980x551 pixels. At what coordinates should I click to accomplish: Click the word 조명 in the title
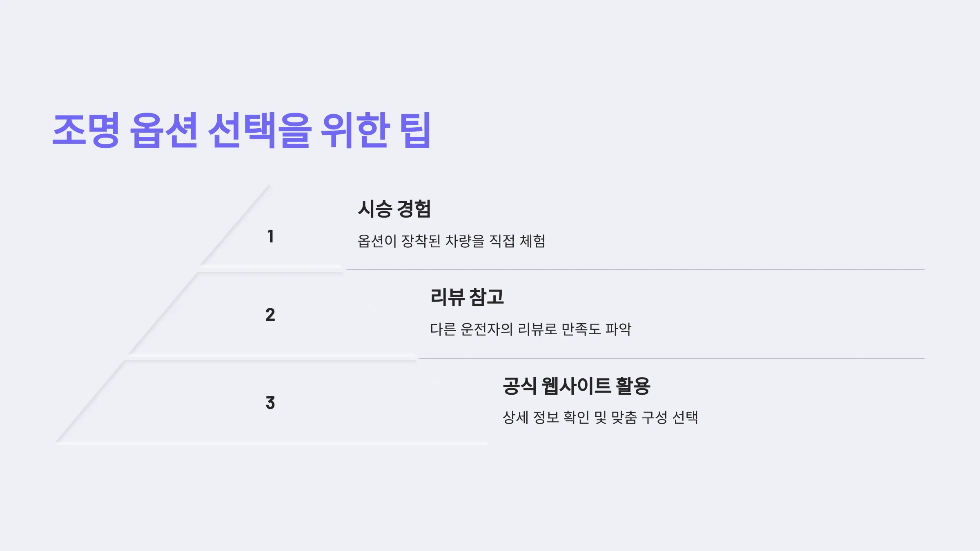(x=86, y=130)
